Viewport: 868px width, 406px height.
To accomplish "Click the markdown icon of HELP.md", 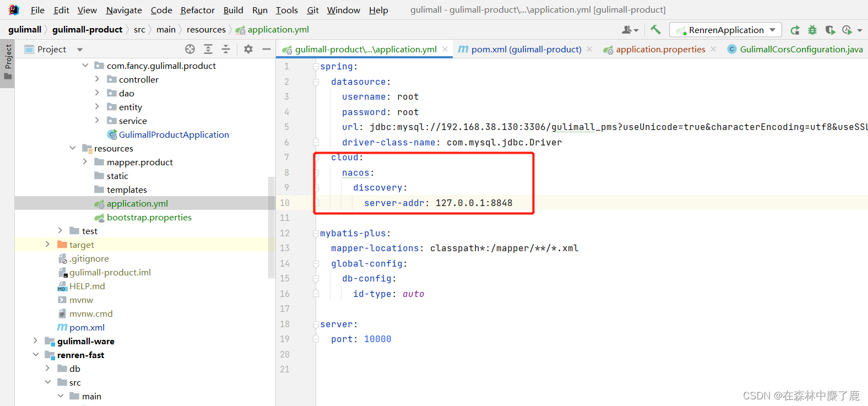I will tap(62, 286).
